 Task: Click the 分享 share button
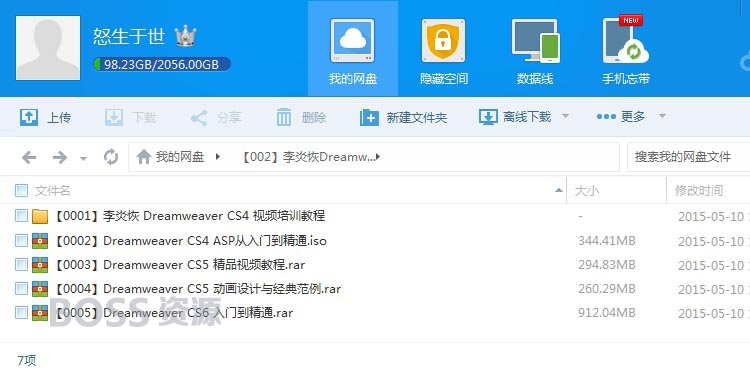[216, 117]
